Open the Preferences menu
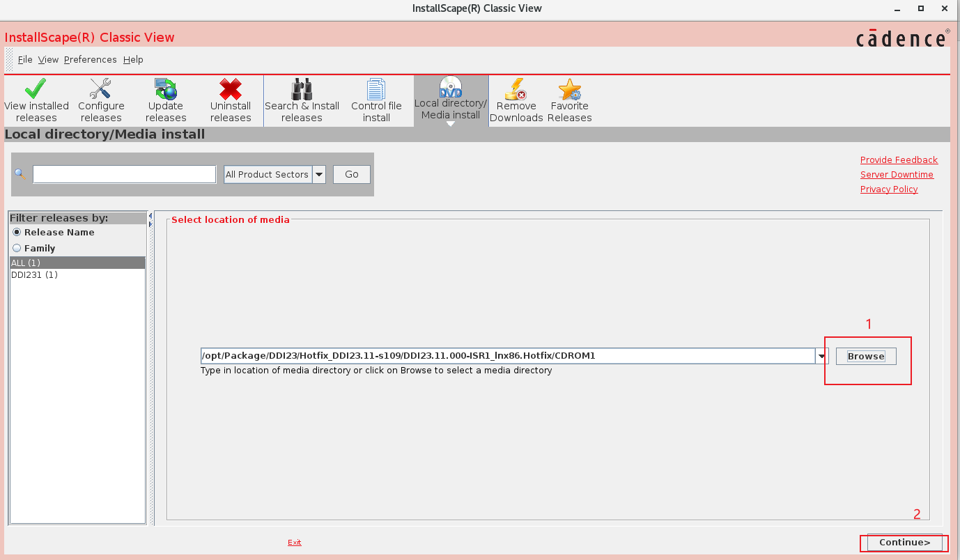Viewport: 960px width, 560px height. [90, 60]
